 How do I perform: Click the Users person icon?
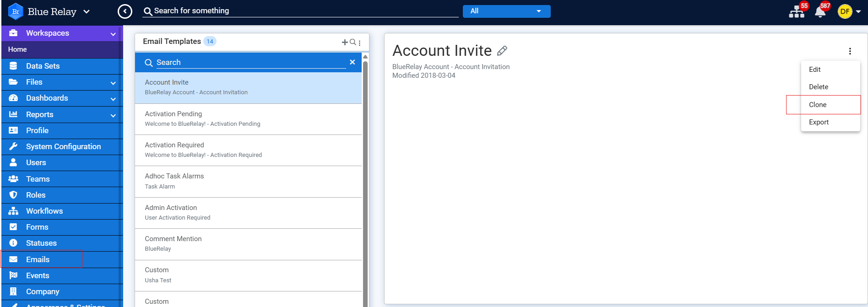pos(13,162)
